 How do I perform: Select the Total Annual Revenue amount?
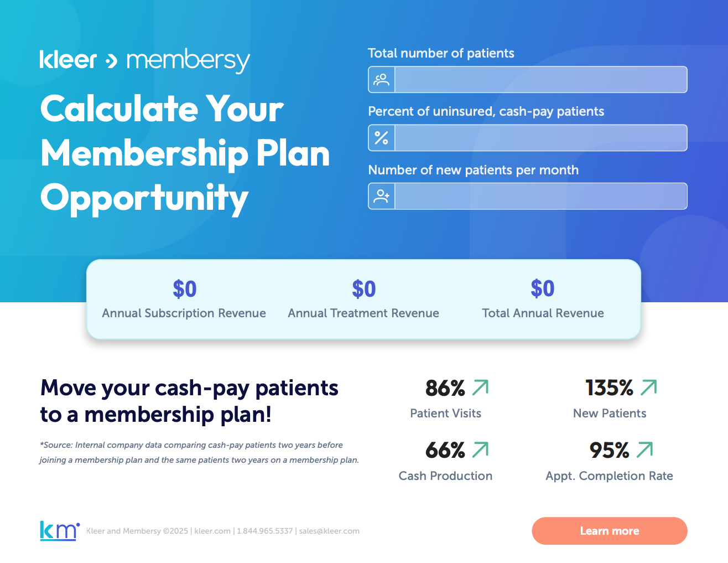[x=543, y=289]
